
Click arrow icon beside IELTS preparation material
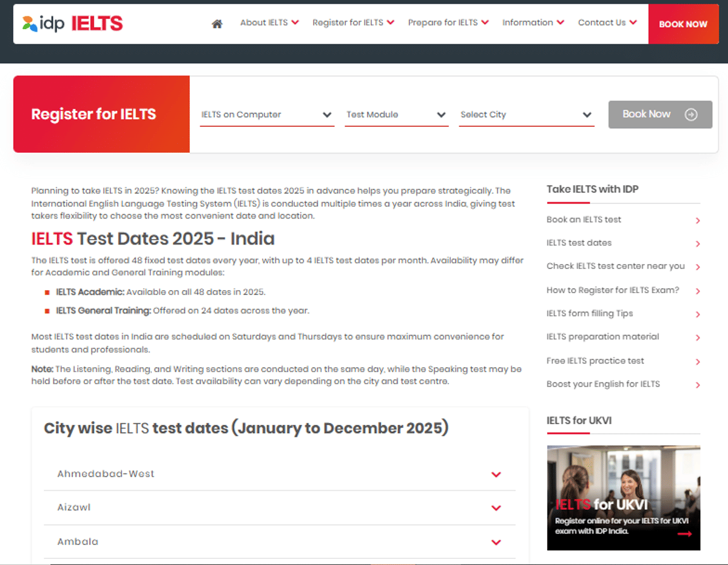(698, 338)
